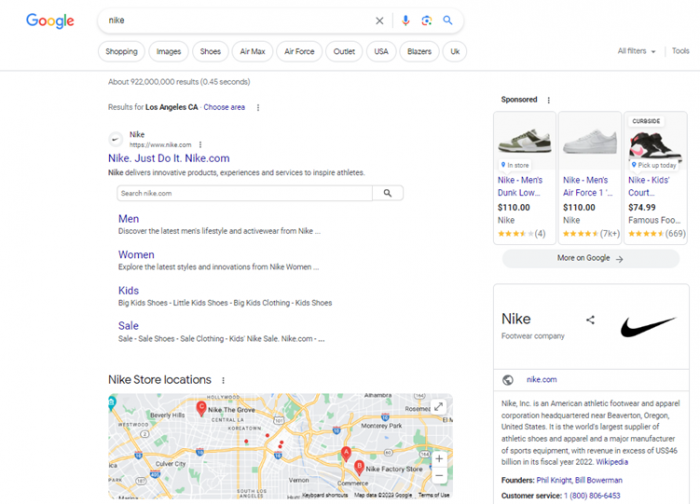Select the Air Max filter chip
The width and height of the screenshot is (700, 504).
(253, 51)
